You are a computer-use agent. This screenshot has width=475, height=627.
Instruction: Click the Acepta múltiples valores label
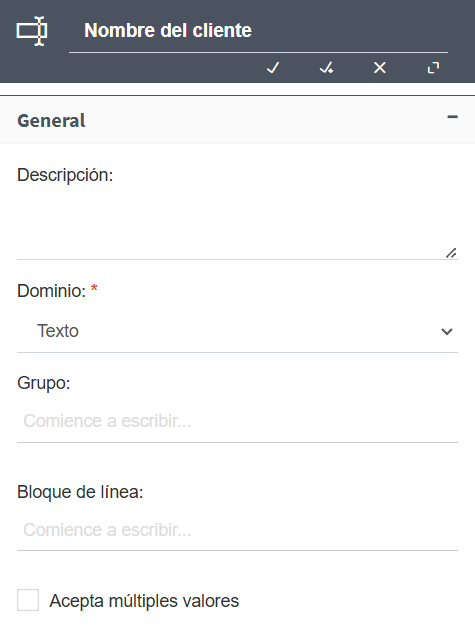click(144, 601)
